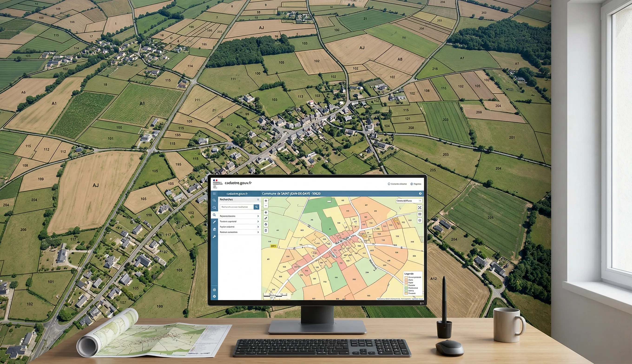This screenshot has width=632, height=364.
Task: Click the gear tool in the map toolbar
Action: [266, 224]
